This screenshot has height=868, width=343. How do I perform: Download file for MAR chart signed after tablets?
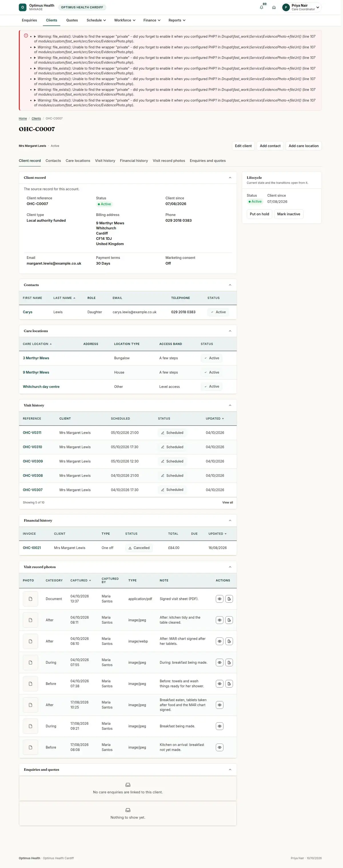point(229,641)
